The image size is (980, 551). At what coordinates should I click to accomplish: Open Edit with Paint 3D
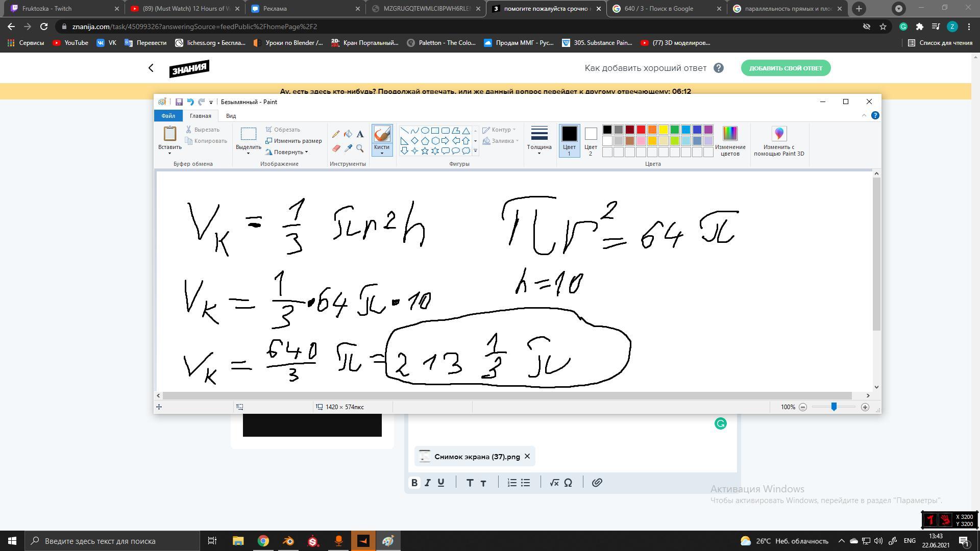pos(779,141)
